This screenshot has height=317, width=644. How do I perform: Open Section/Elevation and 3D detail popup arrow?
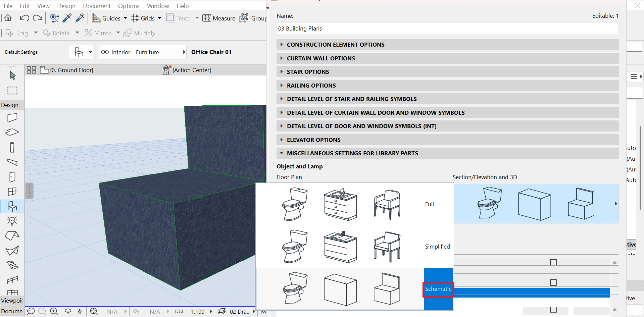616,204
